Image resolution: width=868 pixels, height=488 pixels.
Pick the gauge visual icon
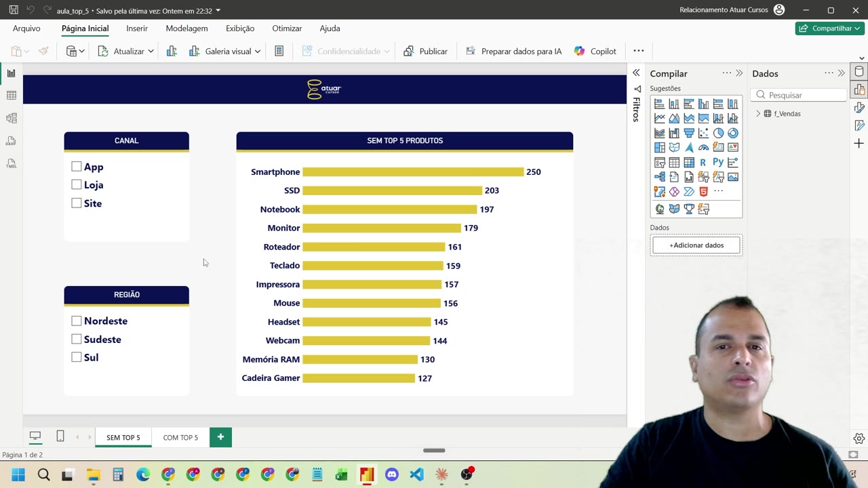click(x=703, y=148)
